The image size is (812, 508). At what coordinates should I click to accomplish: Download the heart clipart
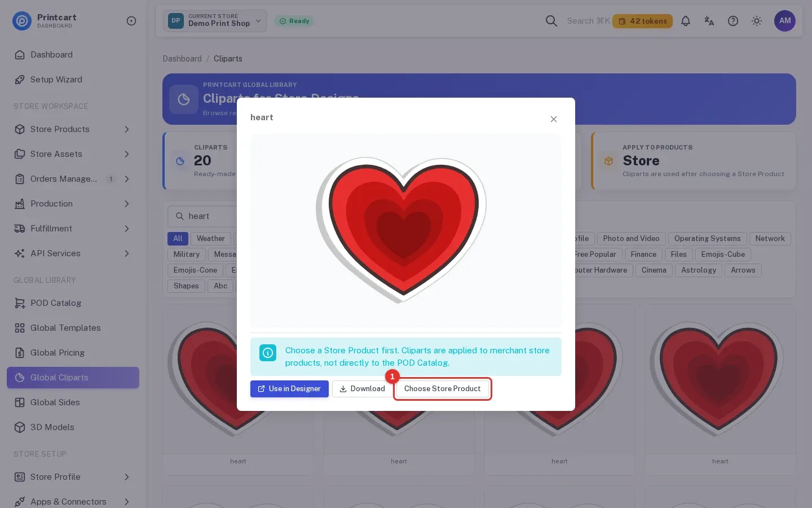[x=362, y=389]
